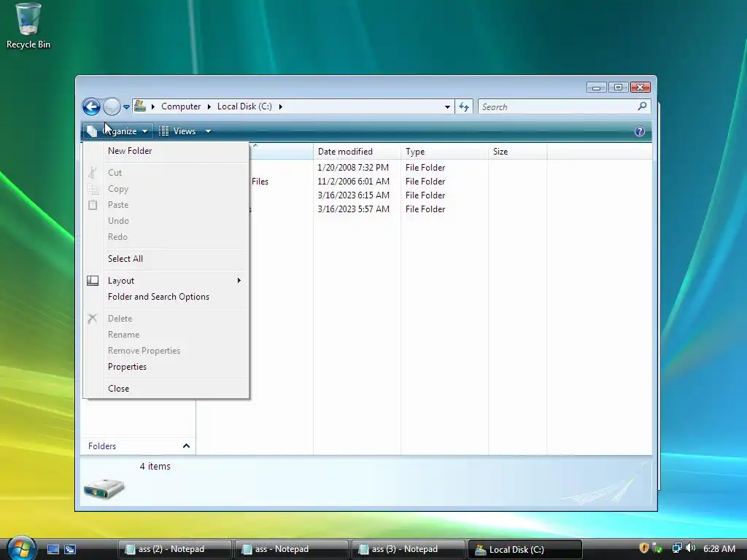Sort by the Size column header
Screen dimensions: 747x560
[517, 152]
